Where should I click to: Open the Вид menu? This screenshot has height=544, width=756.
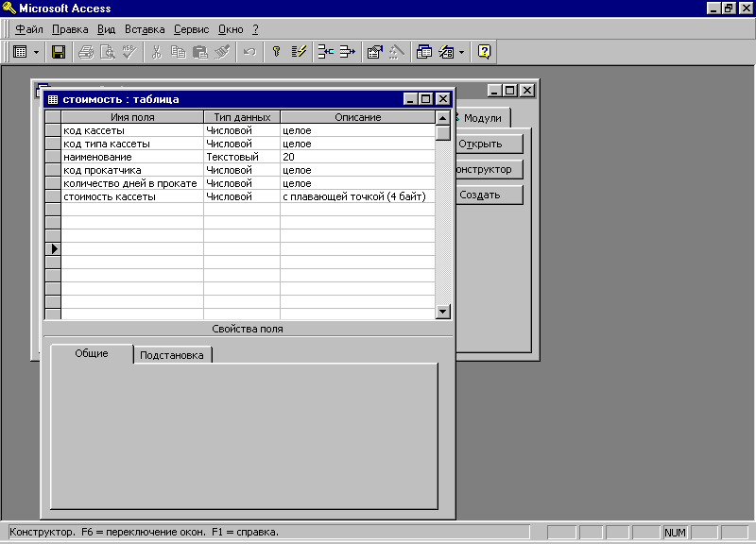(106, 29)
